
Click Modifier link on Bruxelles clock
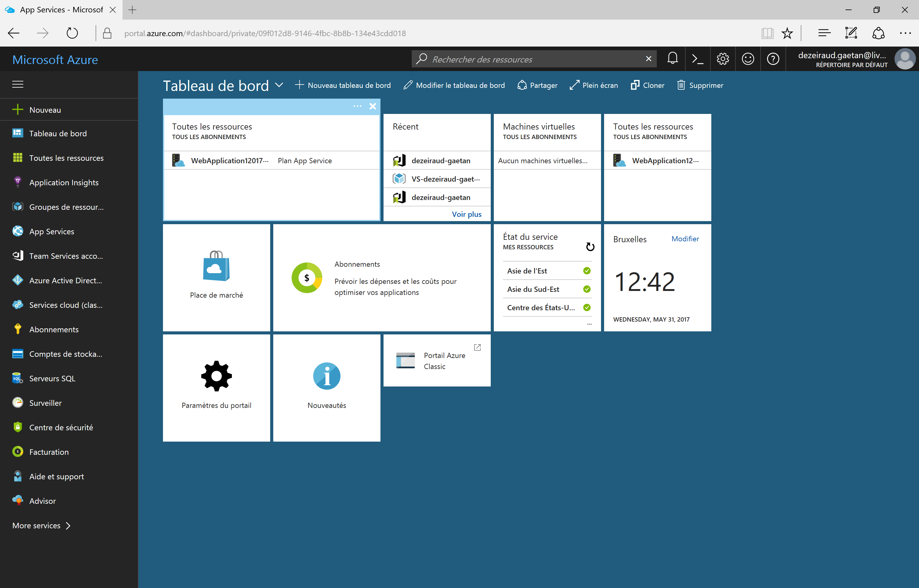click(x=685, y=239)
